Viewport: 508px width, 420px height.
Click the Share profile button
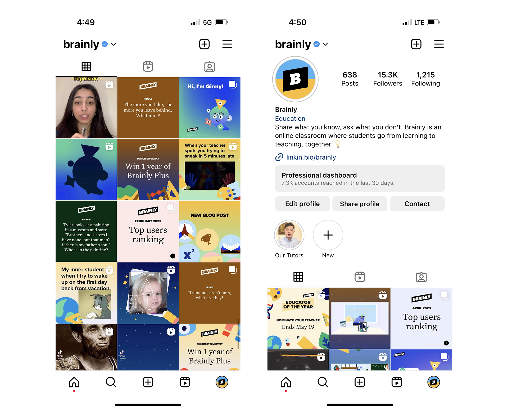click(x=360, y=204)
